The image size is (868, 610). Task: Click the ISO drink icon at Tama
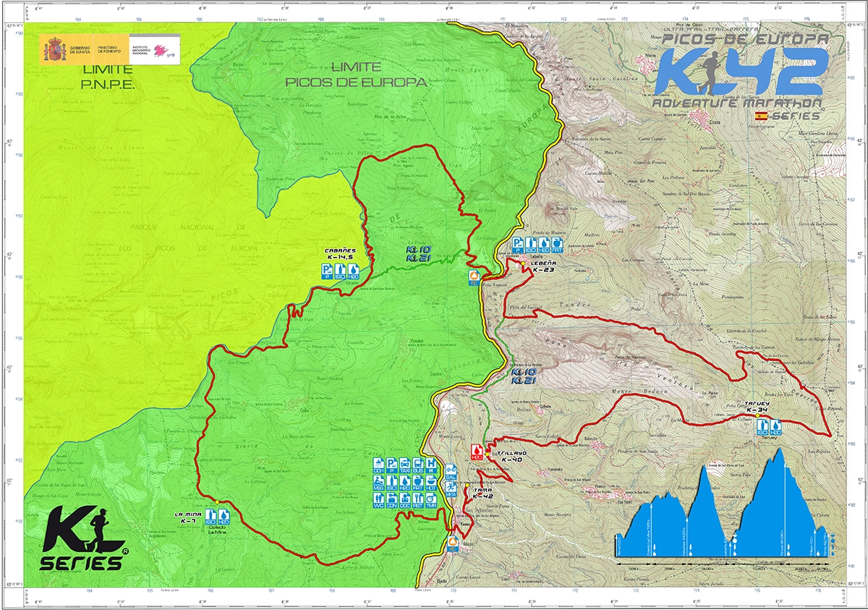click(392, 483)
